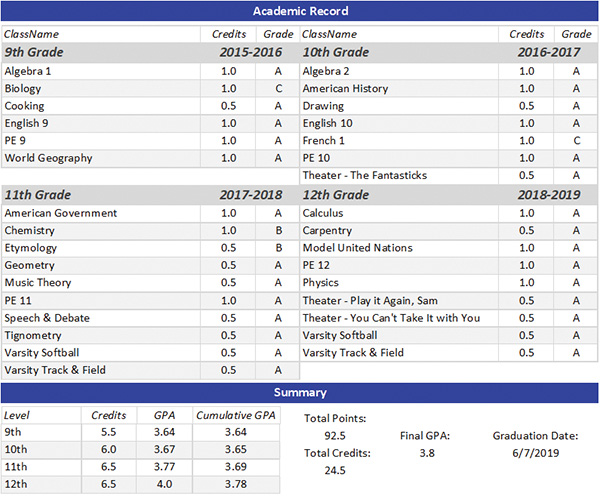Select the 10th level summary row label
600x496 pixels.
pyautogui.click(x=15, y=449)
